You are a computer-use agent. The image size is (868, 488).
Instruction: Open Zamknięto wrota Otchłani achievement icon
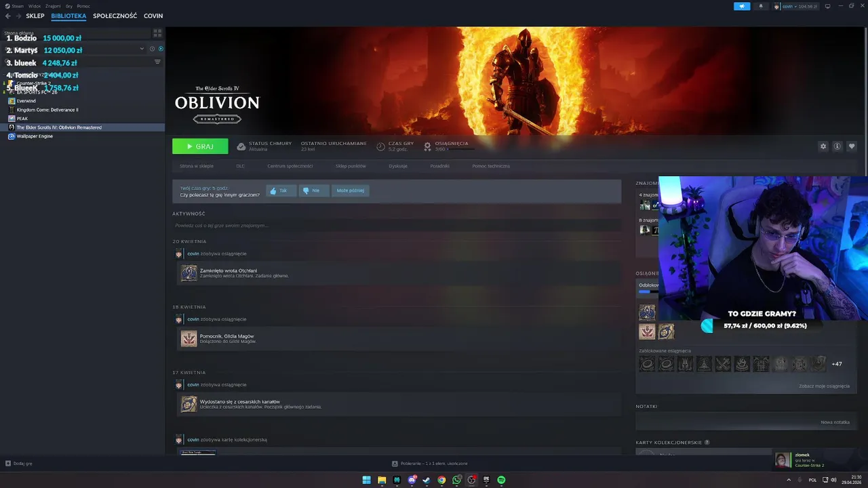click(x=189, y=273)
